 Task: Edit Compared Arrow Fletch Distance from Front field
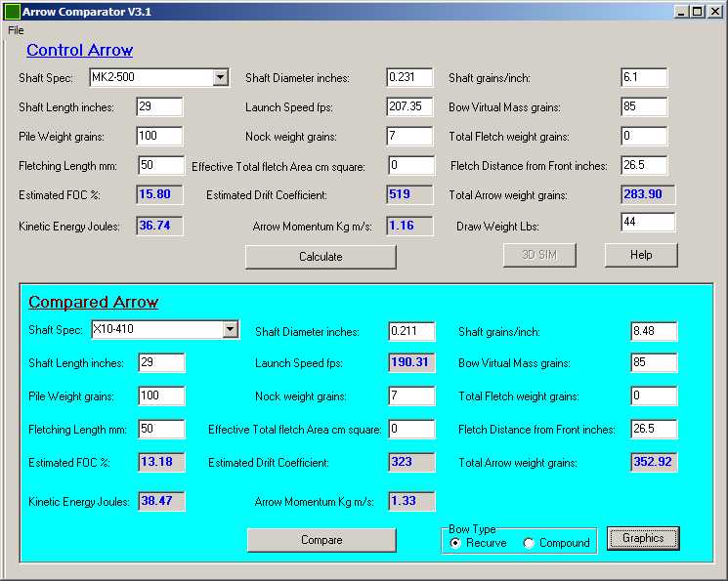click(654, 429)
